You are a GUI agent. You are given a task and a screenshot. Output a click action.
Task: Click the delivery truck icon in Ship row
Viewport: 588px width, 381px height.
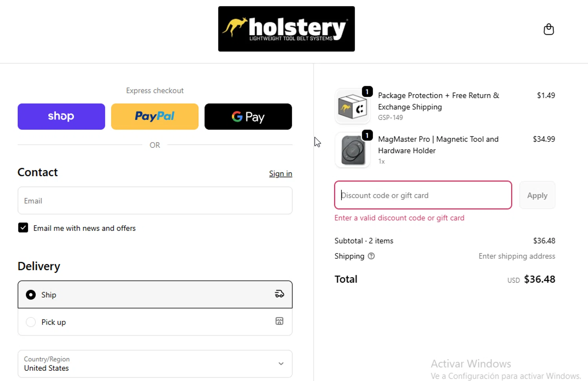279,294
